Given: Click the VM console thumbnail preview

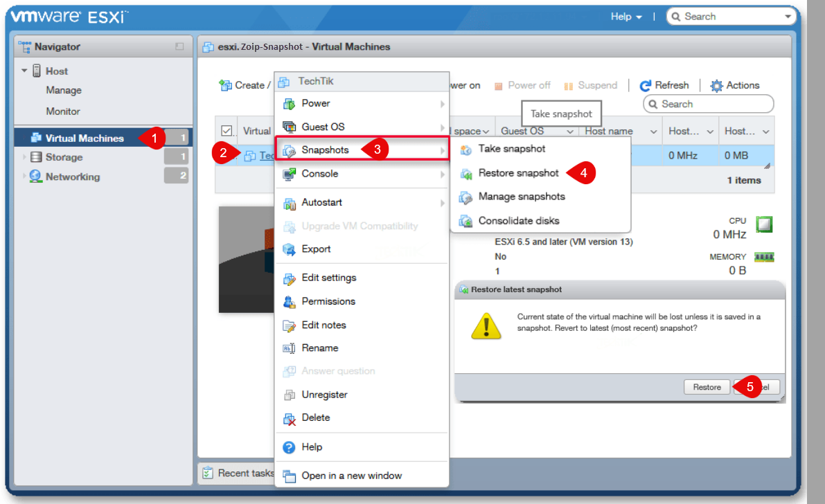Looking at the screenshot, I should pyautogui.click(x=246, y=260).
